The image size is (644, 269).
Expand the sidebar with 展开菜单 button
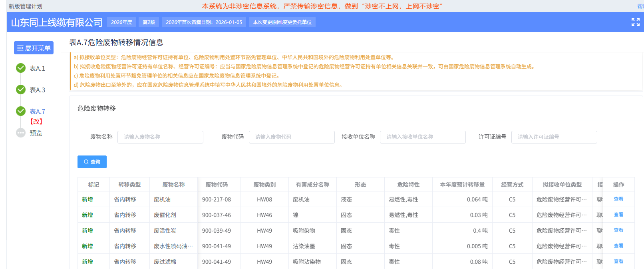pos(34,48)
